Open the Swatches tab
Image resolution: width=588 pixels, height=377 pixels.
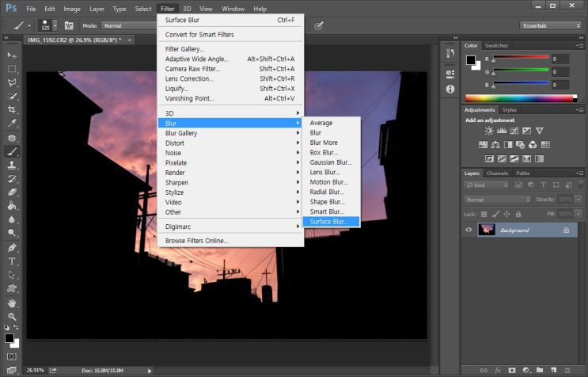tap(496, 45)
